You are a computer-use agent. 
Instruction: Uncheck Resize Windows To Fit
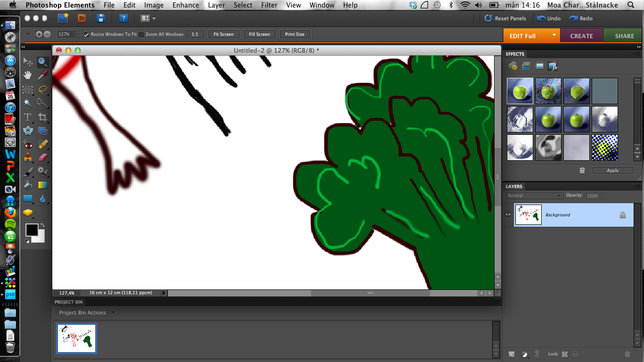point(87,34)
